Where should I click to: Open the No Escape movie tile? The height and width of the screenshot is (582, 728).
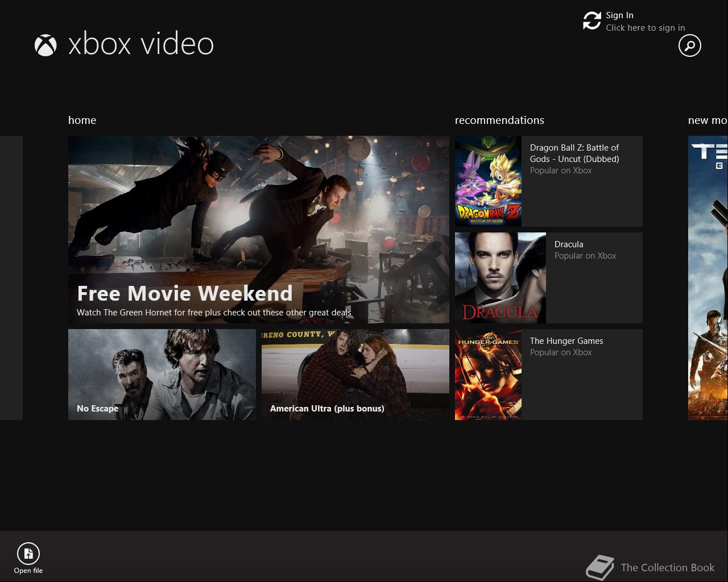(x=162, y=375)
